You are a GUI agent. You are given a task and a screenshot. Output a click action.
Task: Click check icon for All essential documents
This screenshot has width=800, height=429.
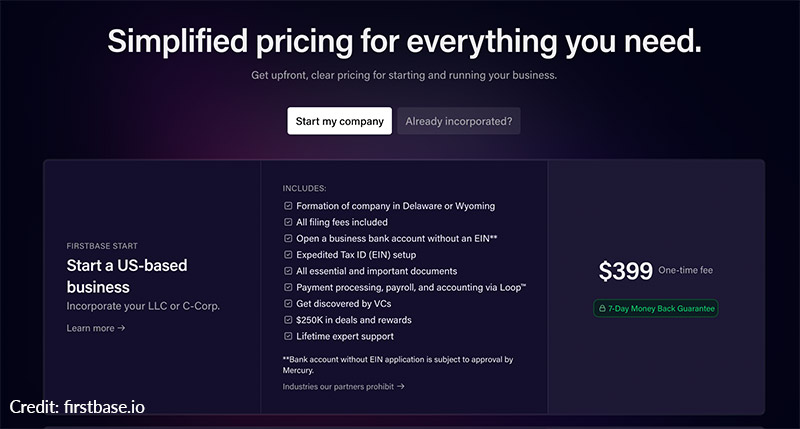[288, 271]
